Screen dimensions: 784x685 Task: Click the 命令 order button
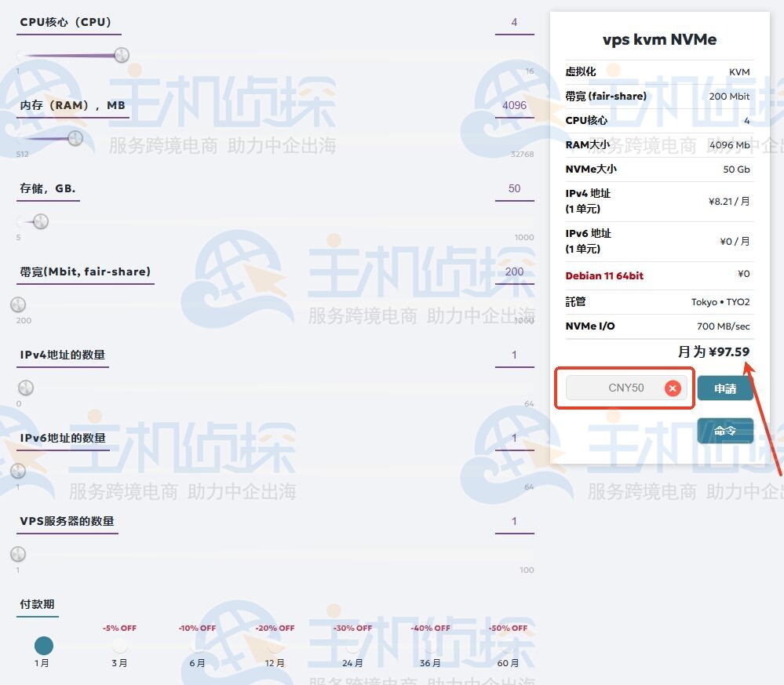724,431
